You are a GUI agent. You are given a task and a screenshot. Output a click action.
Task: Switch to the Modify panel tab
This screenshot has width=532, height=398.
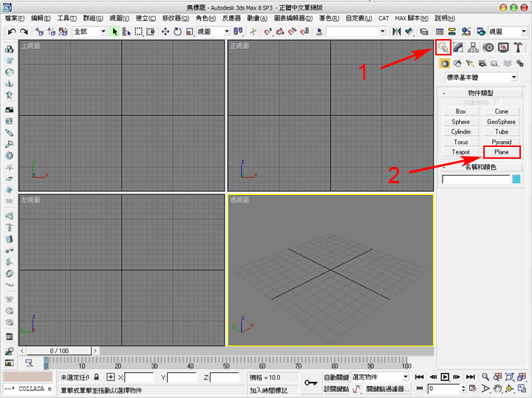coord(458,47)
